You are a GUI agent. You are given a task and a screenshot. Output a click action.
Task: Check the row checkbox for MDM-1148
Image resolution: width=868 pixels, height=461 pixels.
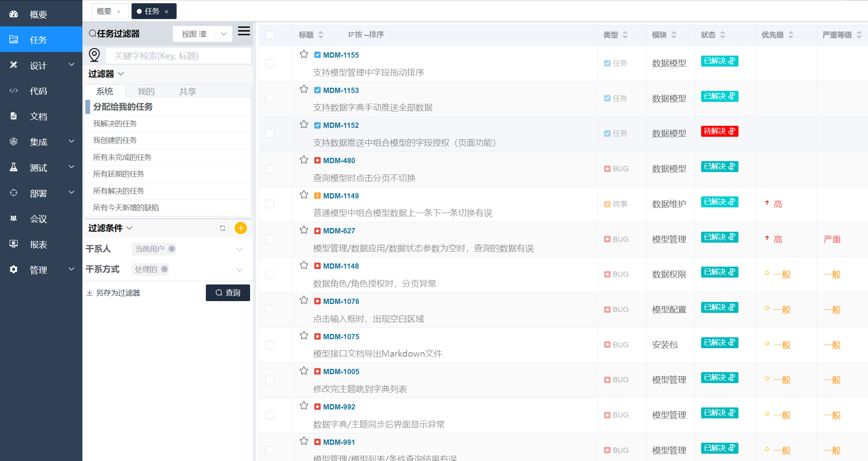tap(270, 274)
